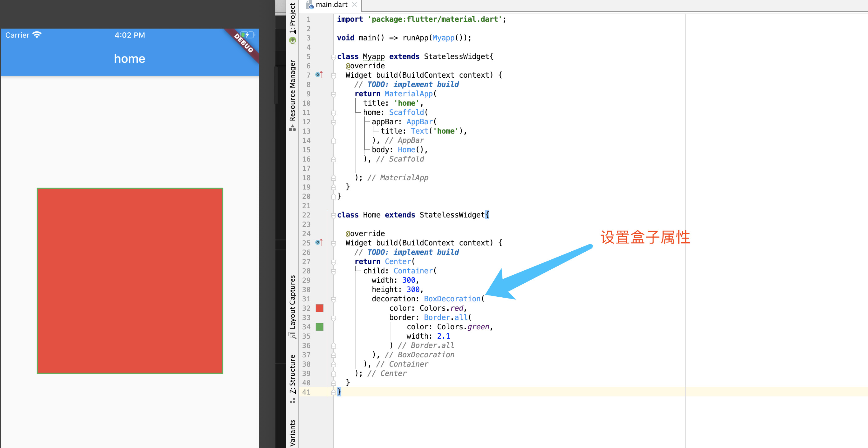Open the Resource Manager side panel
The image size is (868, 448).
coord(292,91)
